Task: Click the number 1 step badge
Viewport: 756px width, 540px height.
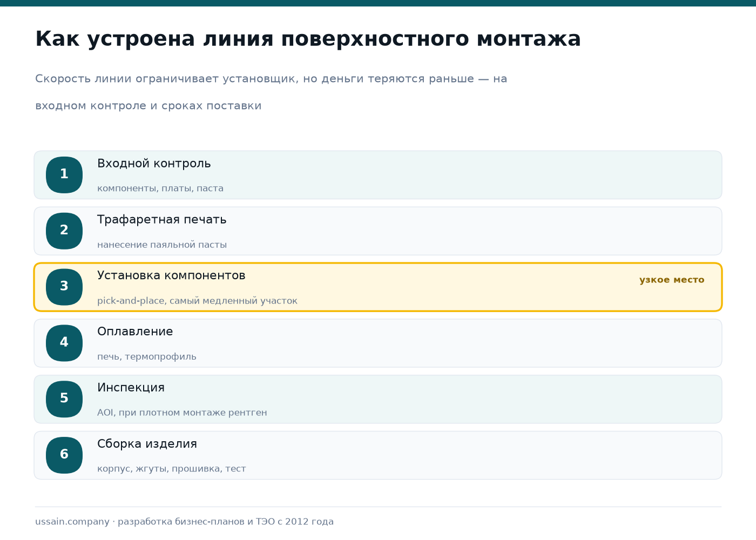Action: [64, 175]
